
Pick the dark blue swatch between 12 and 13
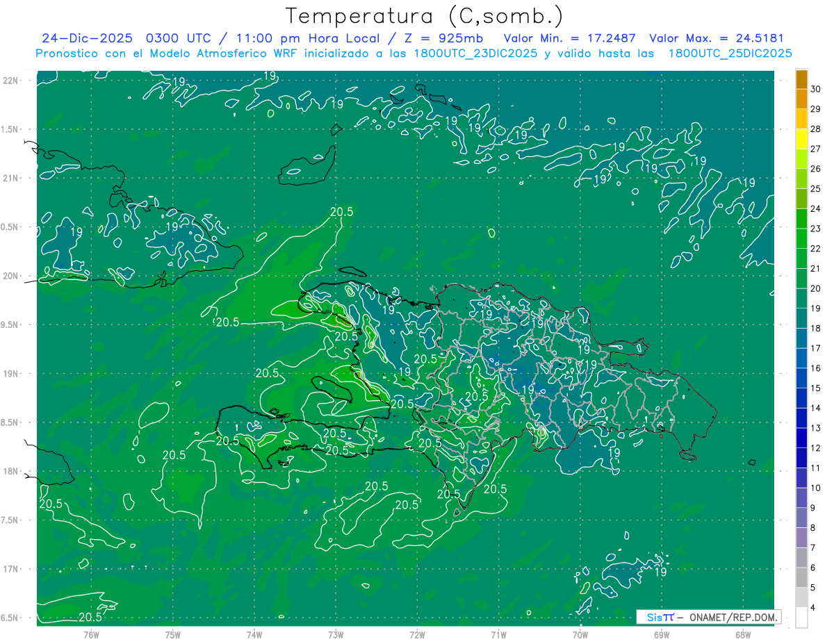pyautogui.click(x=801, y=438)
